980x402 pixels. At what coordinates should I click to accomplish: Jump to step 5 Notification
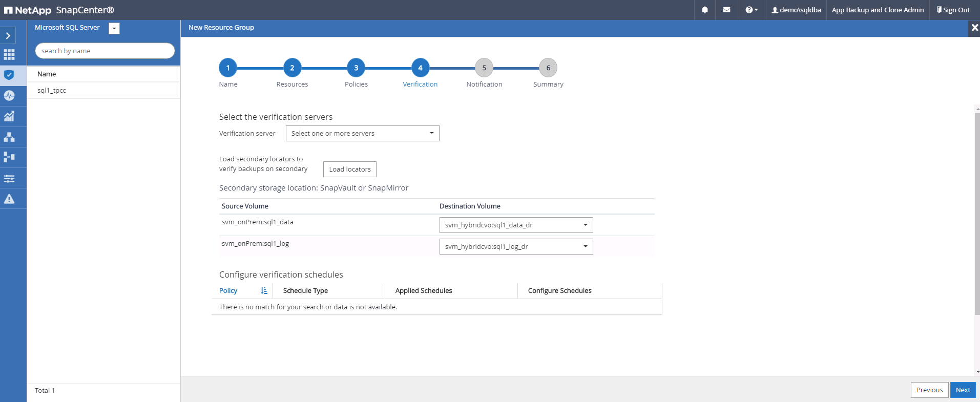click(484, 68)
